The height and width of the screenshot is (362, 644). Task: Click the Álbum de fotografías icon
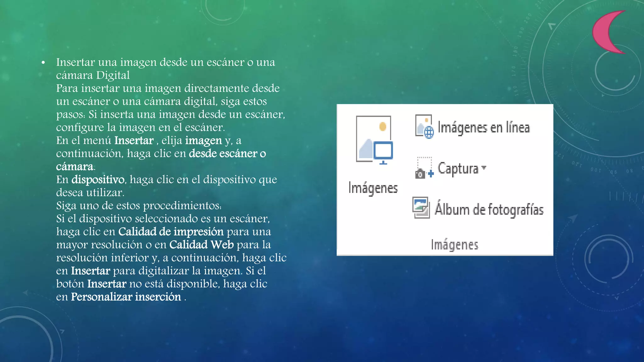click(421, 208)
